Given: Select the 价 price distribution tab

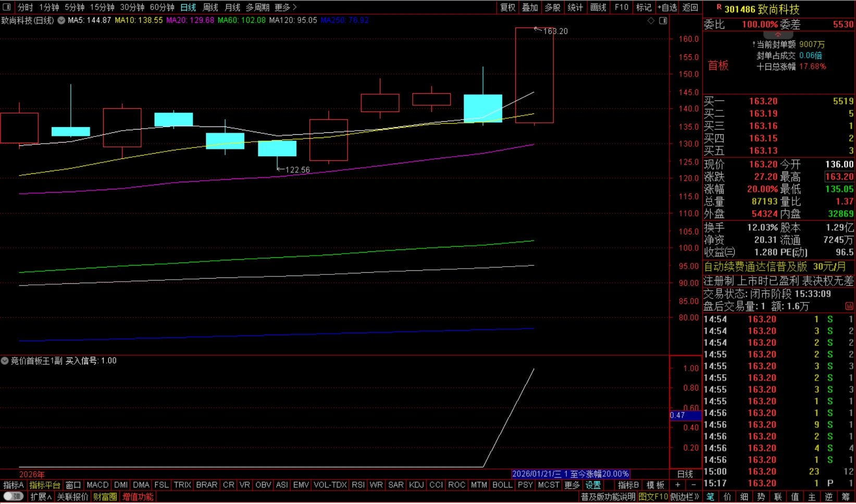Looking at the screenshot, I should [x=727, y=497].
